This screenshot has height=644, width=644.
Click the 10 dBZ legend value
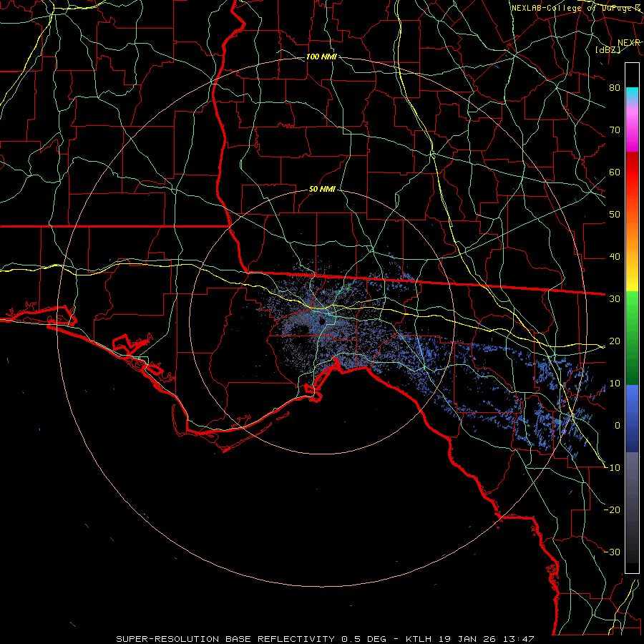pos(615,384)
